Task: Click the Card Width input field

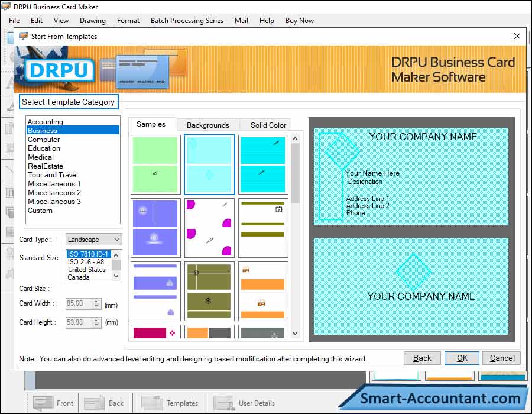Action: [x=79, y=303]
